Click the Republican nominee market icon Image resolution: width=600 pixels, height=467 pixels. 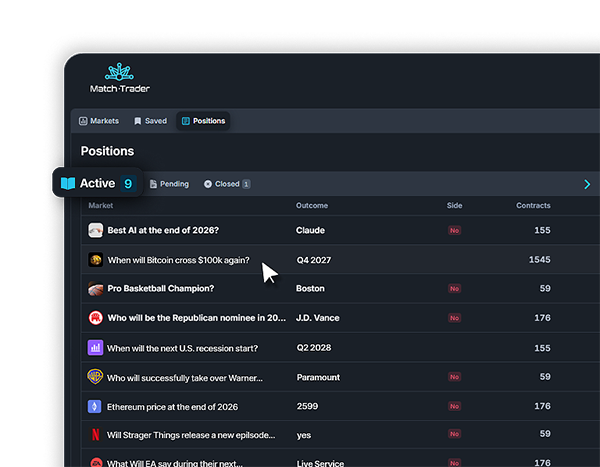tap(96, 318)
